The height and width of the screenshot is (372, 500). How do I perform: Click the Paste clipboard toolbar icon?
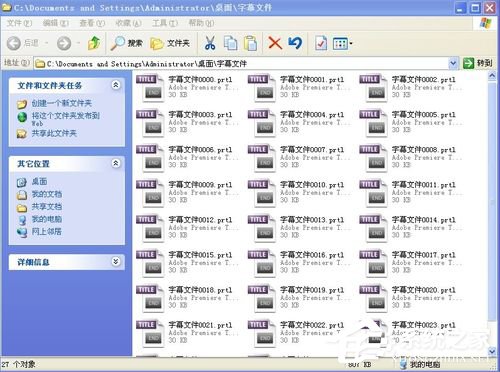[x=251, y=43]
